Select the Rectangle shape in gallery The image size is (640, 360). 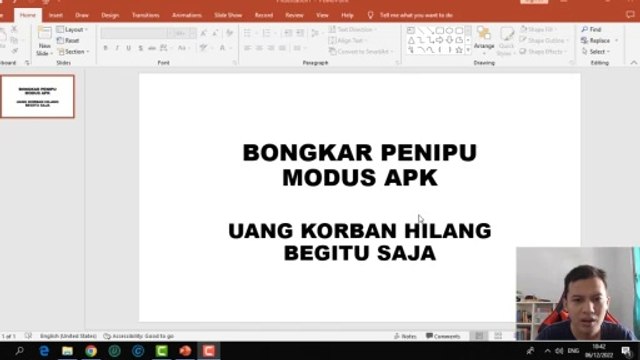tap(440, 31)
